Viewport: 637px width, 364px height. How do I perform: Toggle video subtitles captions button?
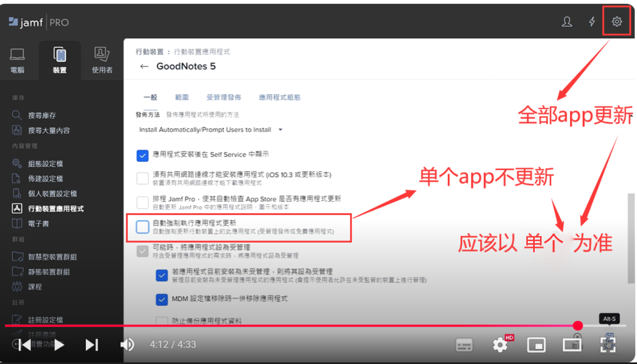pos(464,345)
